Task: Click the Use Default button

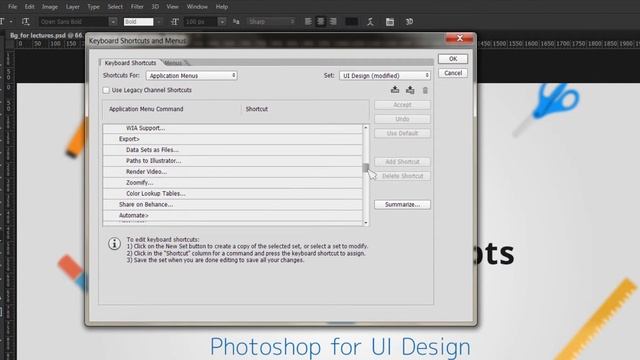Action: (402, 133)
